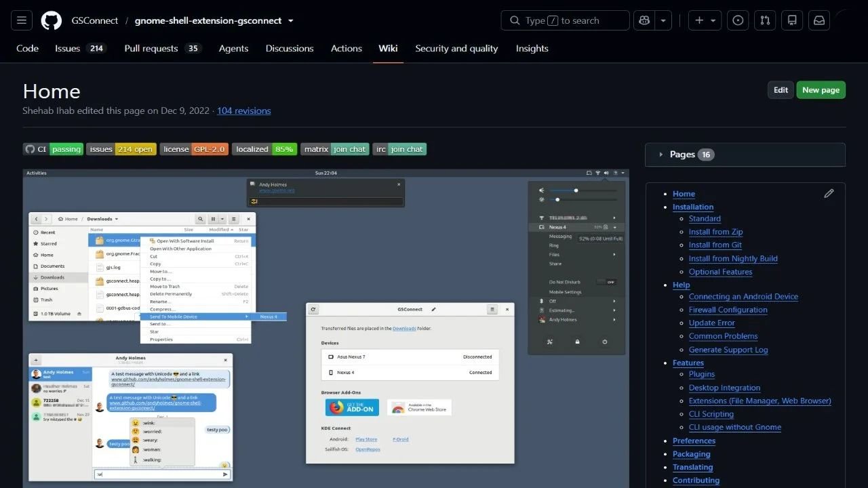Image resolution: width=868 pixels, height=488 pixels.
Task: Open the Desktop Integration link
Action: pyautogui.click(x=724, y=388)
